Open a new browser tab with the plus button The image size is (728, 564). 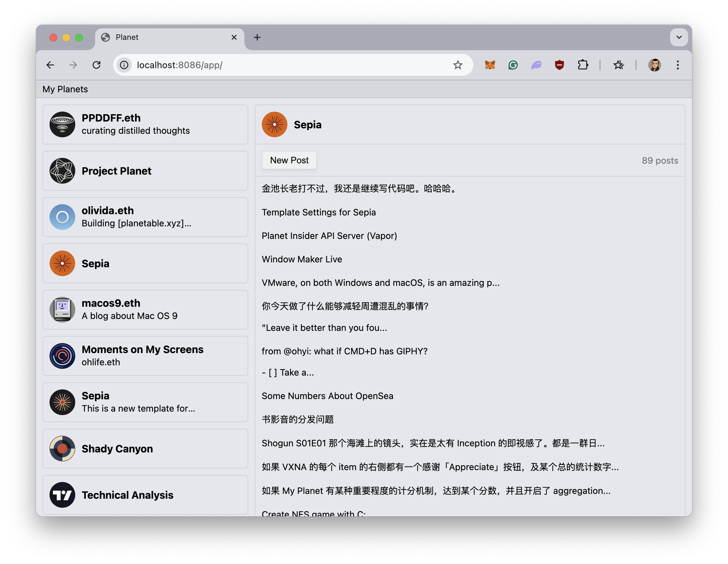click(x=257, y=37)
